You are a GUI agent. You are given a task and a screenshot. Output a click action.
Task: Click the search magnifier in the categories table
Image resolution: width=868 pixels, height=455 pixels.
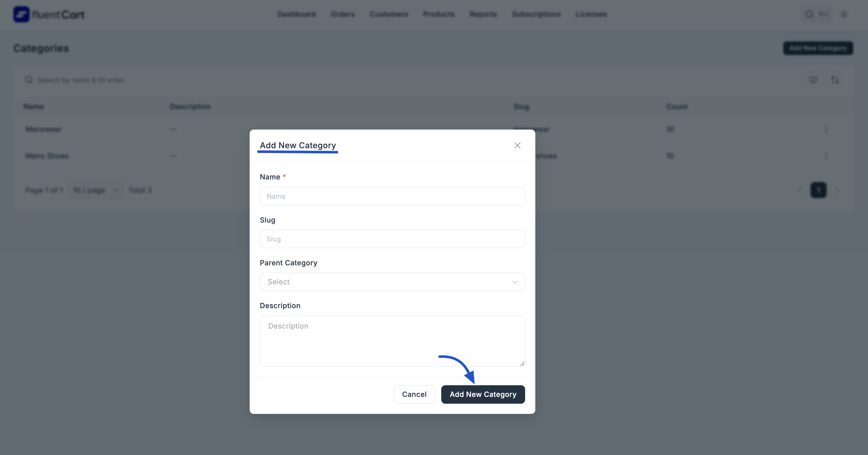click(29, 80)
